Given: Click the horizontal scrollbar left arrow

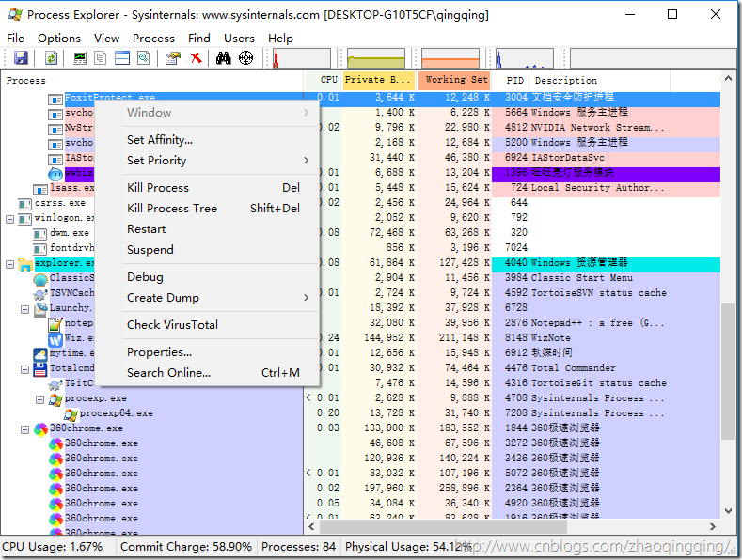Looking at the screenshot, I should click(x=311, y=526).
